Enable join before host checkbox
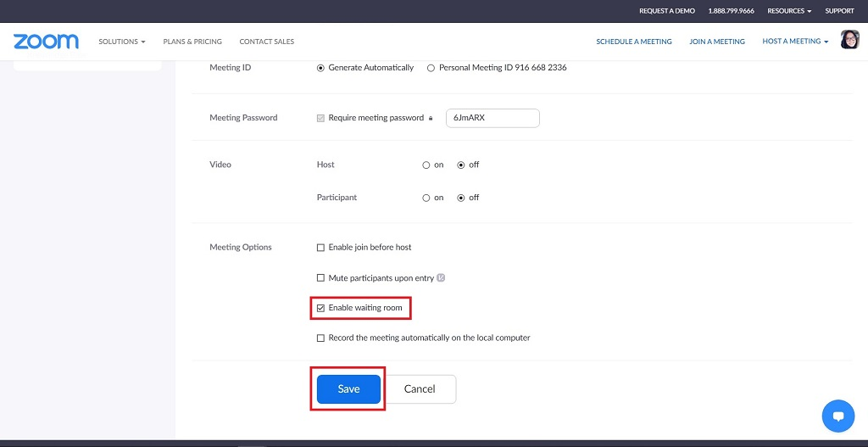The width and height of the screenshot is (868, 447). 320,248
